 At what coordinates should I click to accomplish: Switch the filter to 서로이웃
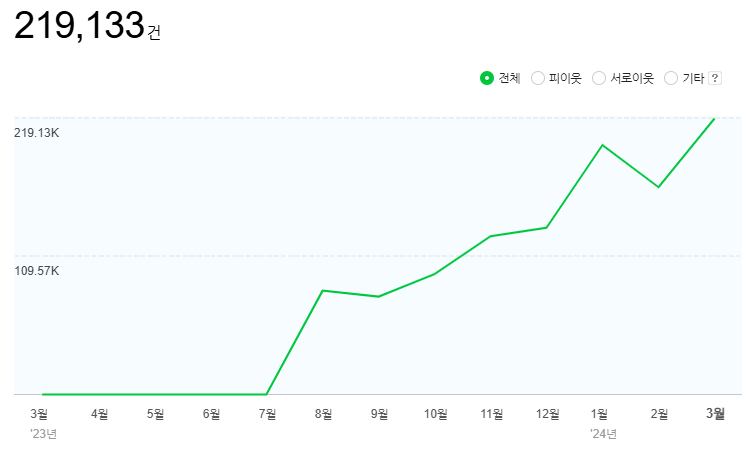600,78
